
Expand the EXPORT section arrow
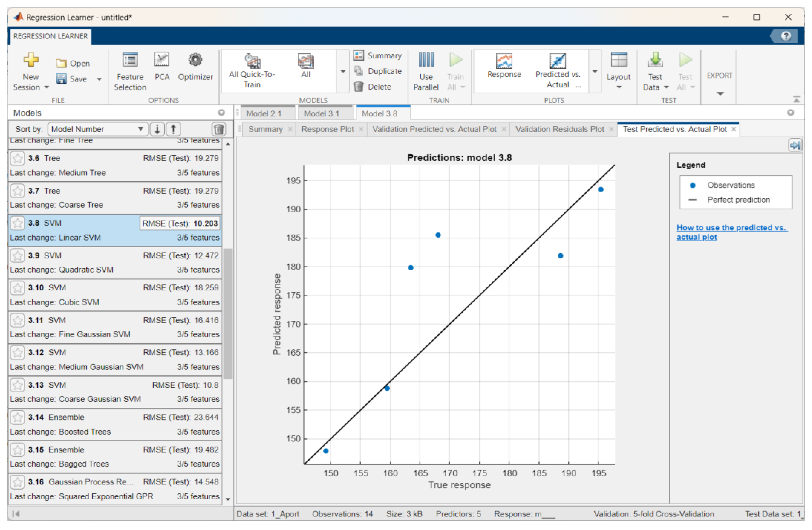click(720, 94)
